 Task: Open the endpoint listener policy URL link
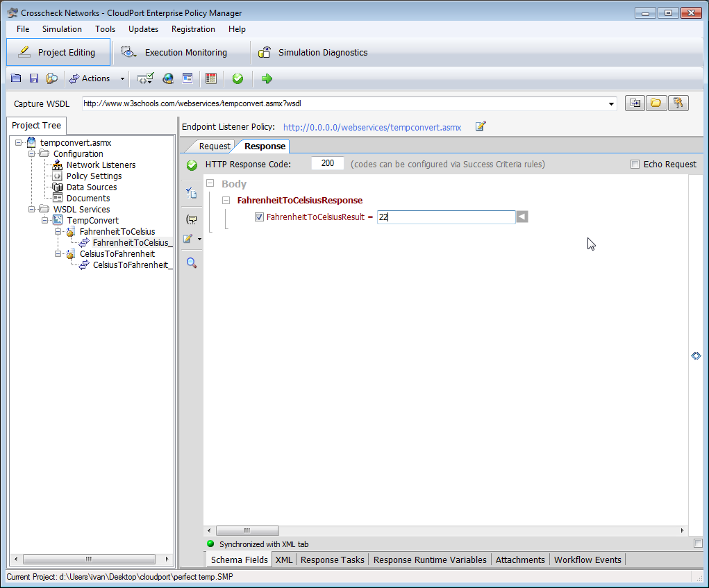pyautogui.click(x=372, y=128)
